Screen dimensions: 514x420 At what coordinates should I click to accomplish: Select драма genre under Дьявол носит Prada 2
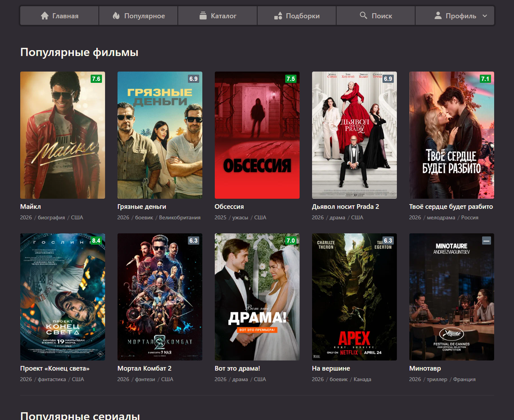tap(337, 217)
